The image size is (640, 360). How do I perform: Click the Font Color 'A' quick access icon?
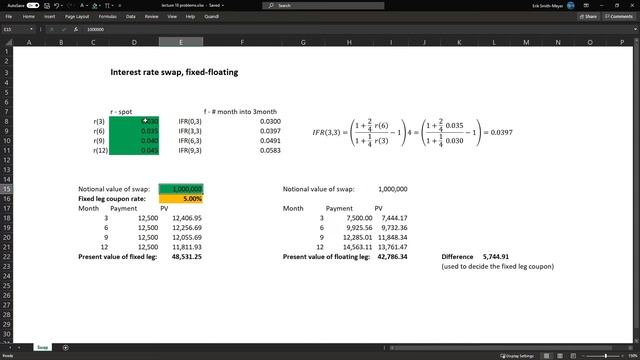(x=82, y=6)
